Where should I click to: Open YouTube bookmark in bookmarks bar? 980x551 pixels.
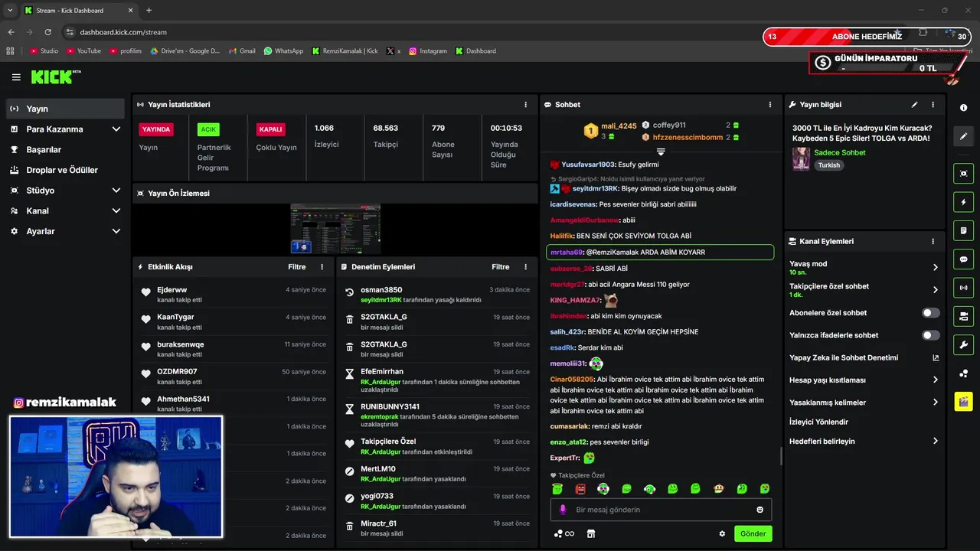pos(83,51)
